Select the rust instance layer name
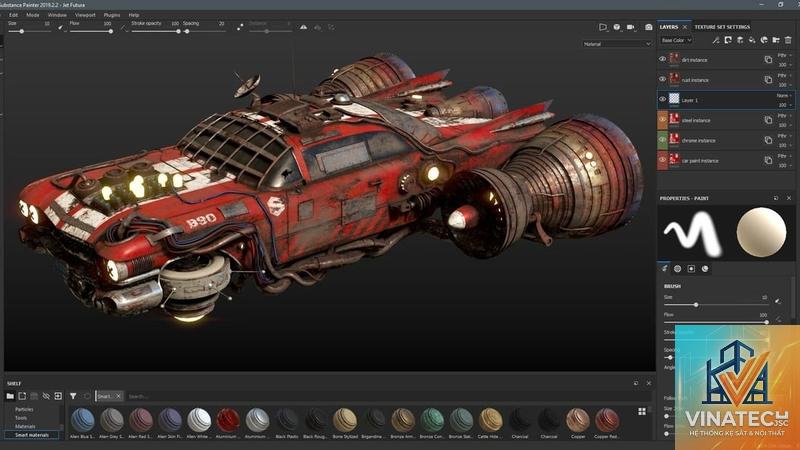 [695, 80]
